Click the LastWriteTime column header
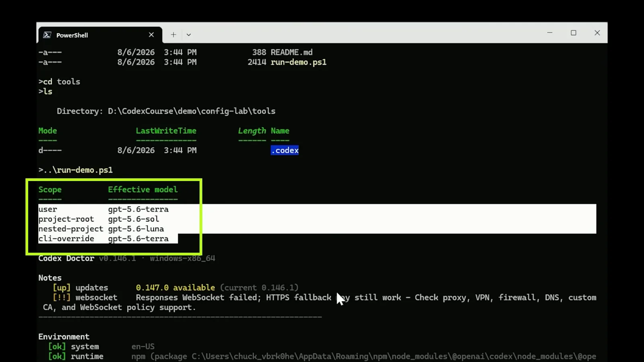Viewport: 644px width, 362px height. tap(166, 131)
